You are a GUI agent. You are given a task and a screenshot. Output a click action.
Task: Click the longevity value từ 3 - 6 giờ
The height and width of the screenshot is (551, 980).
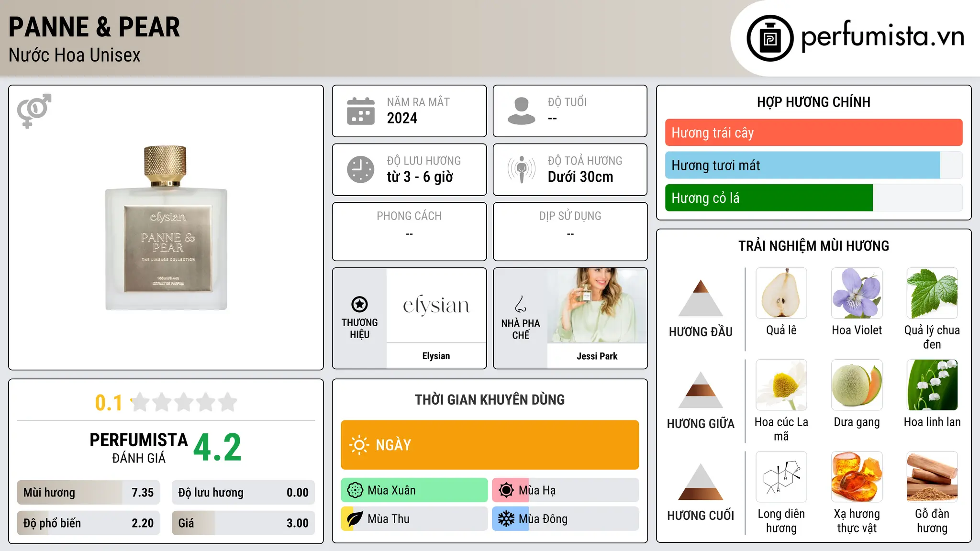click(x=420, y=177)
